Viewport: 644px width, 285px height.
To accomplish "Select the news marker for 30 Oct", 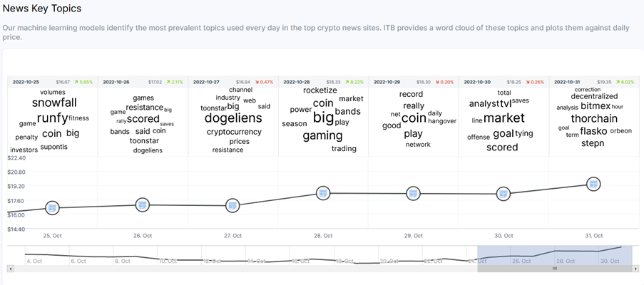I will pyautogui.click(x=504, y=194).
